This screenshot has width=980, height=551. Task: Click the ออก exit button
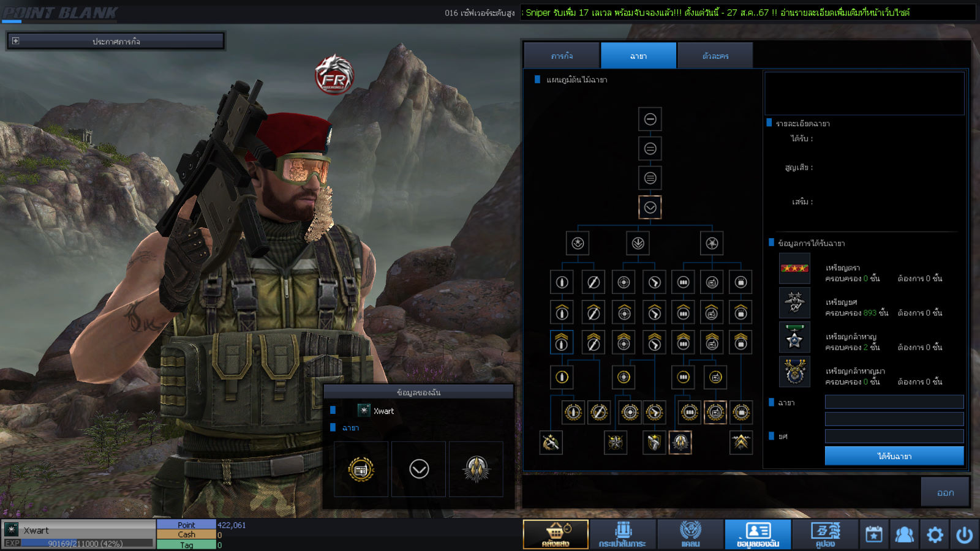point(945,492)
